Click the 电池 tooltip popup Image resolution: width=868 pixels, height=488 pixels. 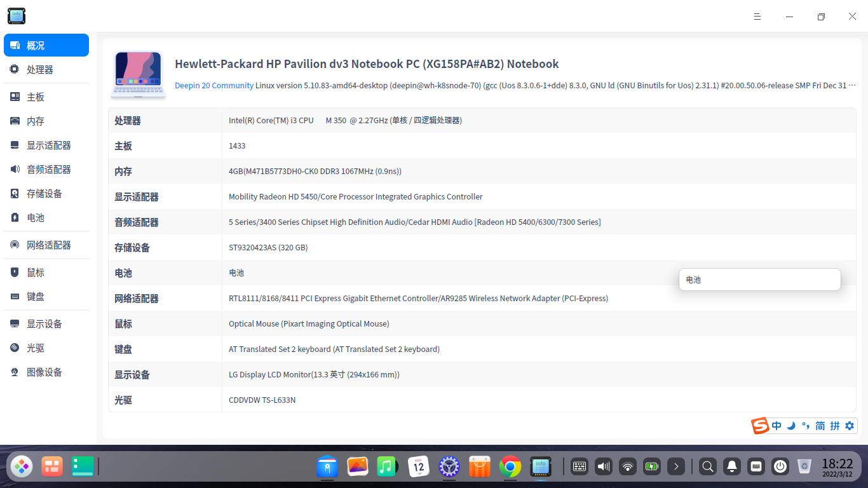[x=760, y=280]
